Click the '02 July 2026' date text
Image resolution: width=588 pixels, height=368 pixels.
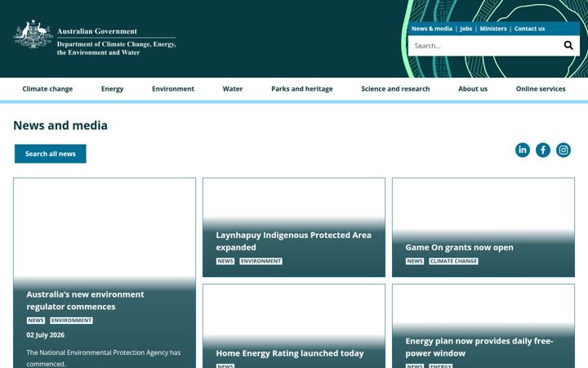46,335
